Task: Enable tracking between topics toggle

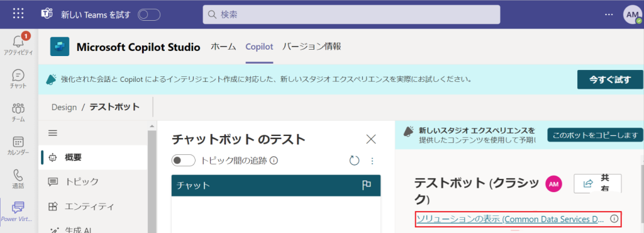Action: 183,161
